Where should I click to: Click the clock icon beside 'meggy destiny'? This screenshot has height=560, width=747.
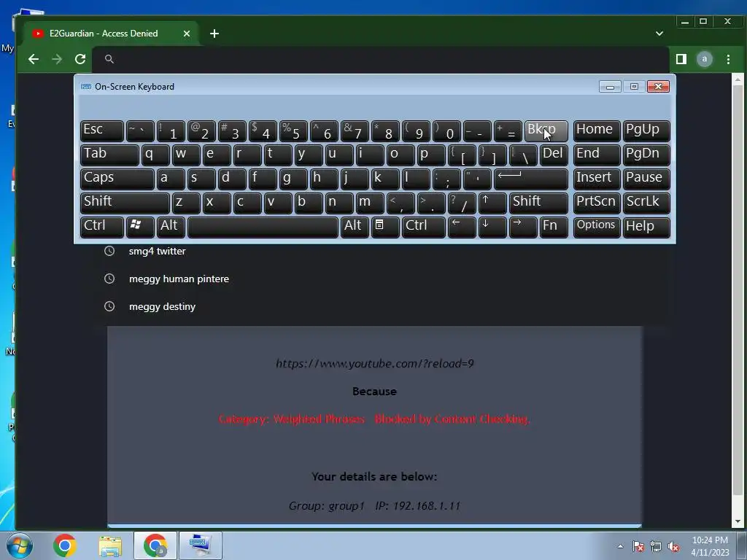point(109,306)
